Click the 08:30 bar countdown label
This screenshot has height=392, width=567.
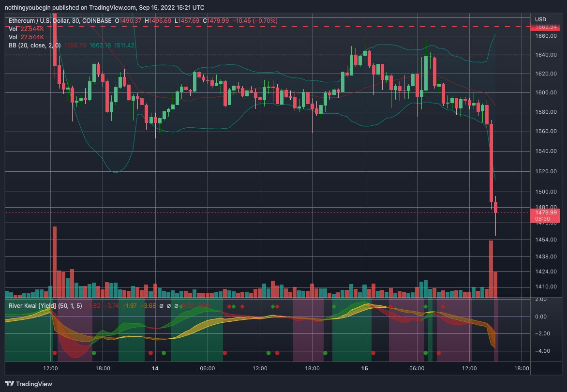point(542,219)
